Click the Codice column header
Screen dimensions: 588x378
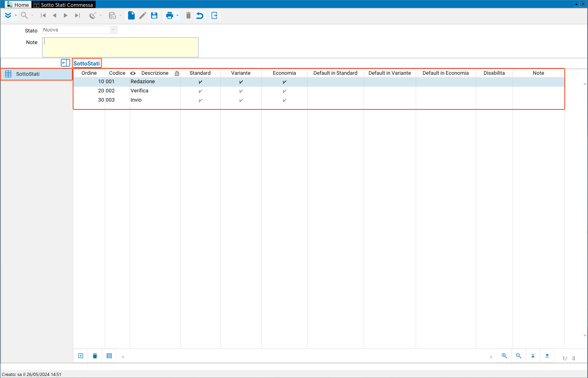tap(117, 73)
